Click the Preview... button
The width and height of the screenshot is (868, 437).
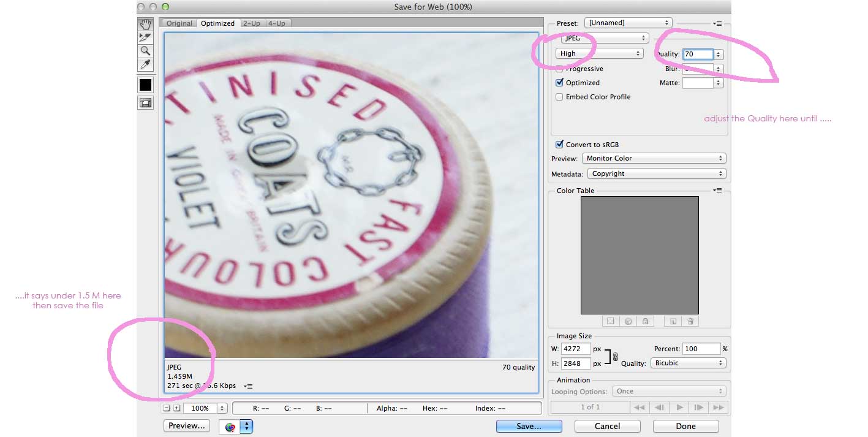click(x=187, y=426)
